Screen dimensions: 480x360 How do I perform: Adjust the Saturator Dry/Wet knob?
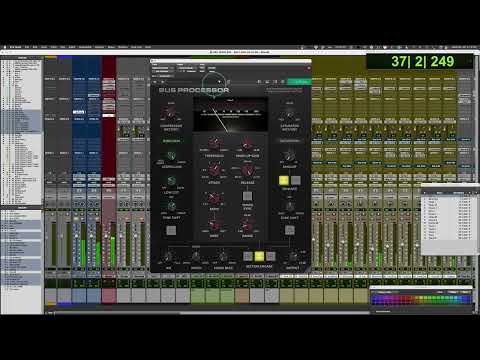tap(289, 115)
